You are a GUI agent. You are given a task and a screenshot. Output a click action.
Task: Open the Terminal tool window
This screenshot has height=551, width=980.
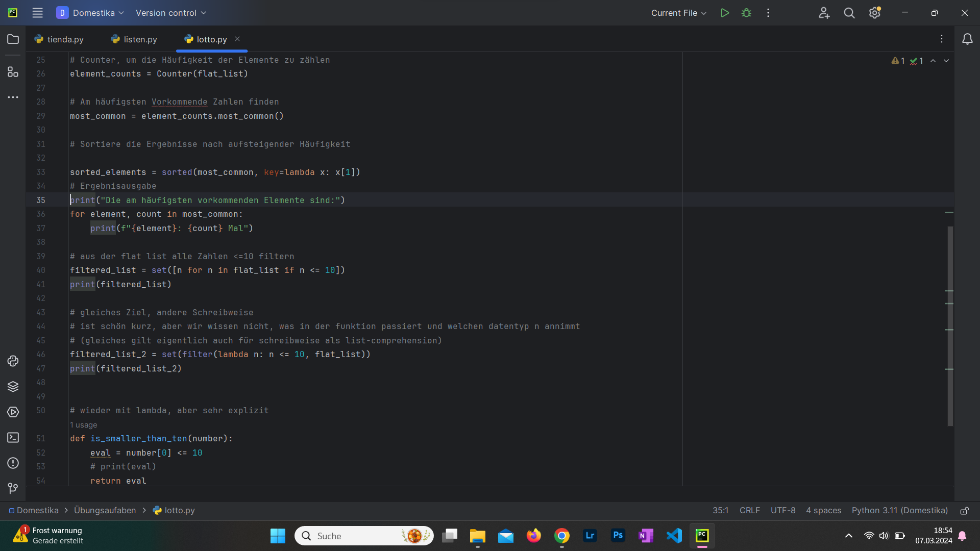[13, 438]
